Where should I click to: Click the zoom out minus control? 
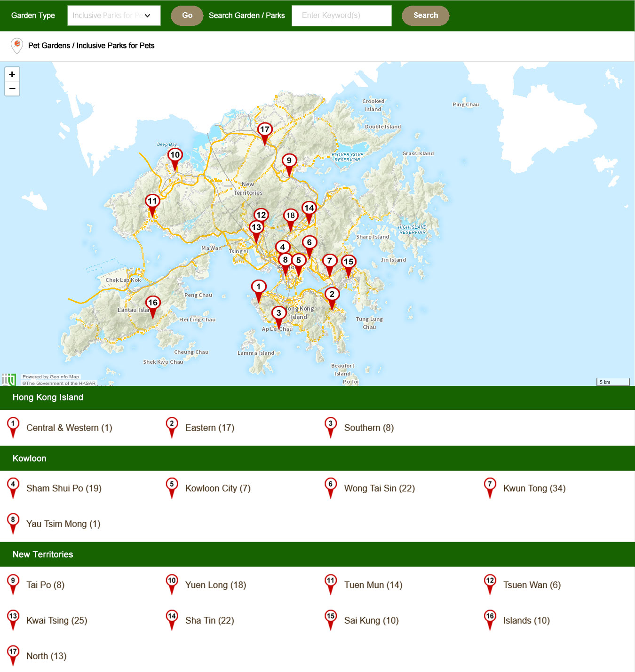pos(12,88)
